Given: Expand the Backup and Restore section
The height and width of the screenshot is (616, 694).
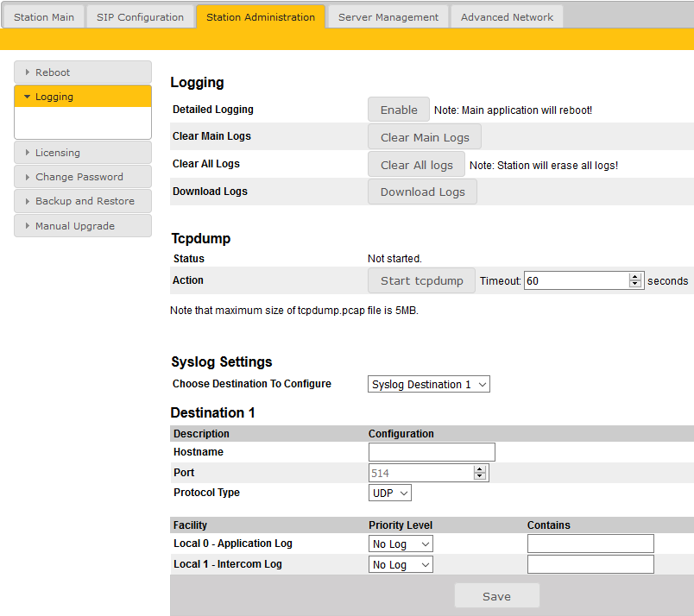Looking at the screenshot, I should 83,201.
